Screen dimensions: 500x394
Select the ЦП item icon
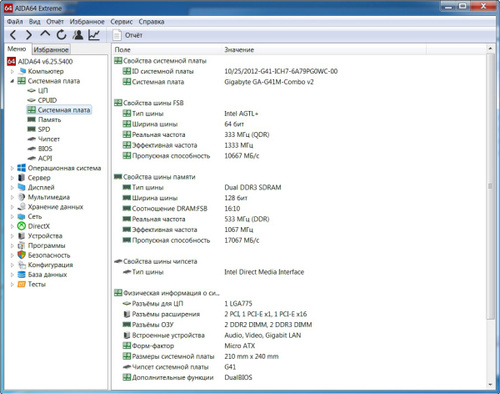click(31, 91)
